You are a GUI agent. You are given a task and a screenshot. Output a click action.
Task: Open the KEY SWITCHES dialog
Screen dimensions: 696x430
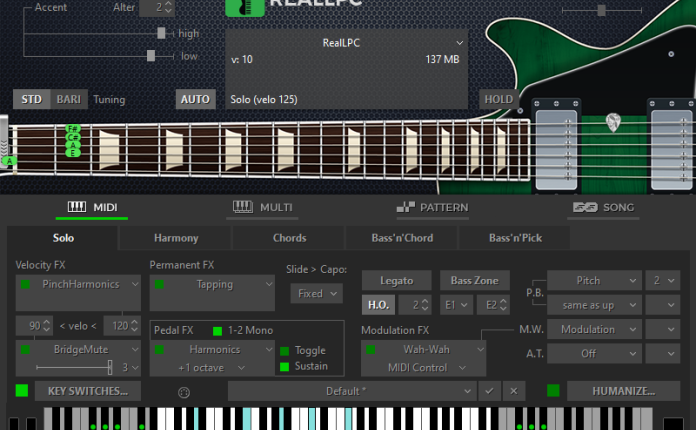(88, 391)
